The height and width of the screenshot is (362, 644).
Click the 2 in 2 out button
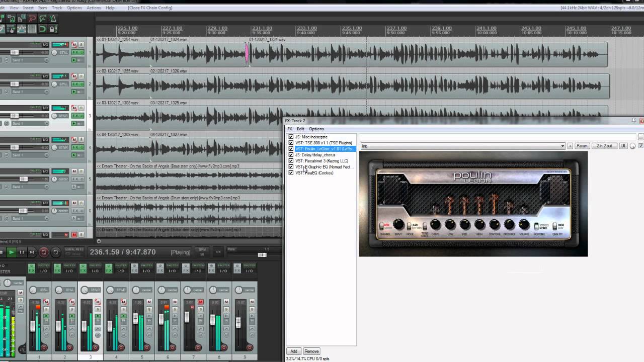604,146
